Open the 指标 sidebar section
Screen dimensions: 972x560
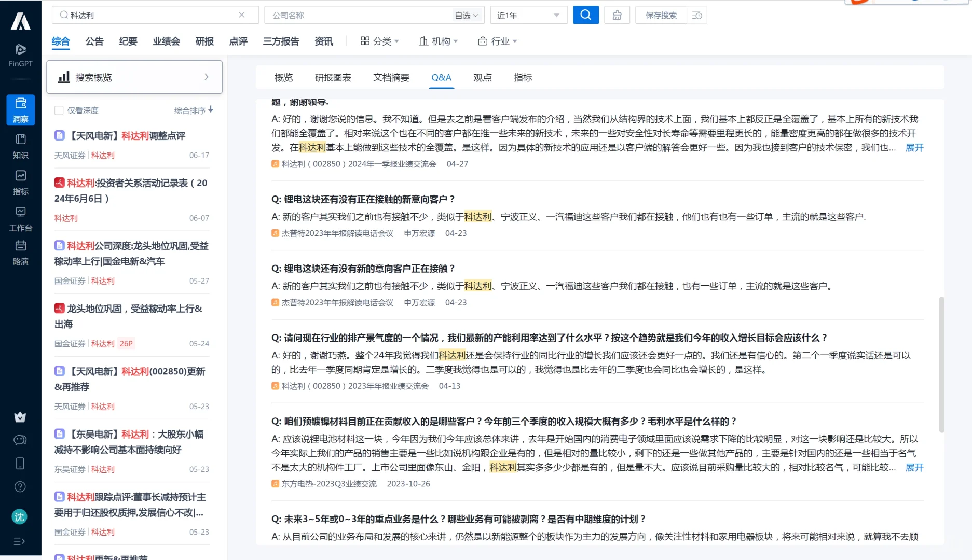coord(20,183)
